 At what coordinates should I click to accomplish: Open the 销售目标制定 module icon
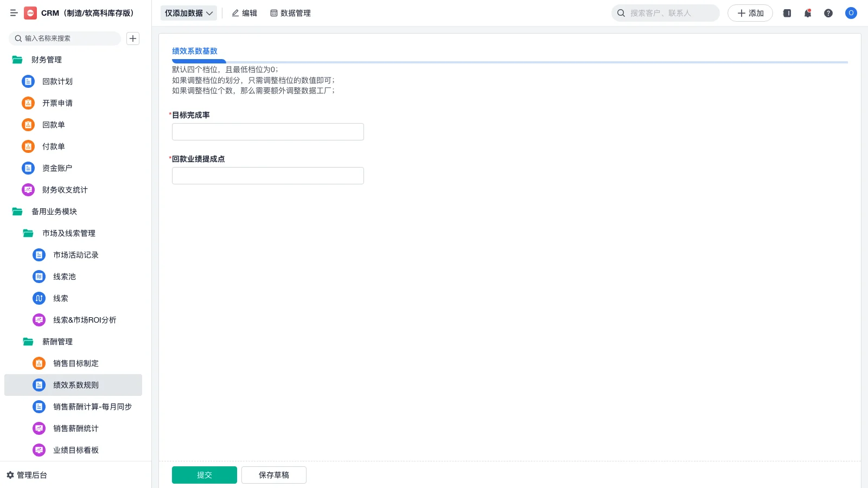[x=39, y=363]
